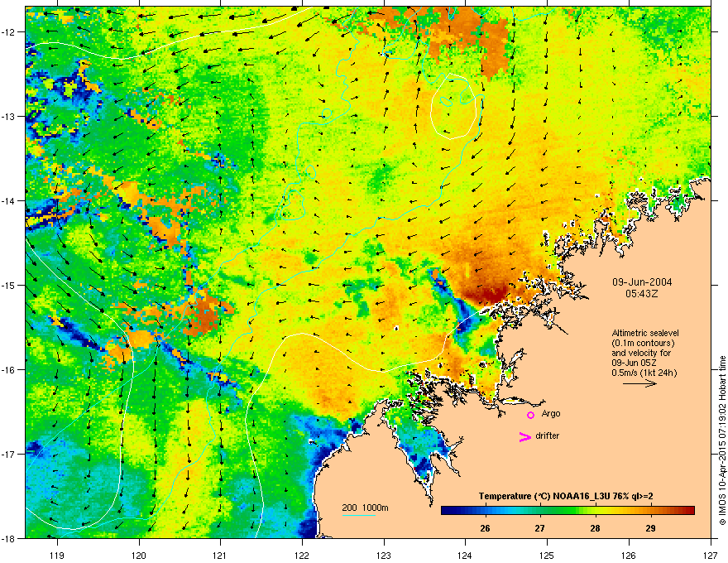Click the color bar value '29'
Screen dimensions: 728x563
click(x=650, y=528)
